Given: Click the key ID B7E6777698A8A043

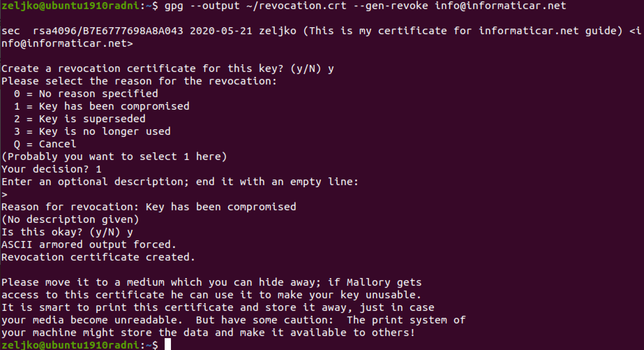Looking at the screenshot, I should tap(133, 31).
